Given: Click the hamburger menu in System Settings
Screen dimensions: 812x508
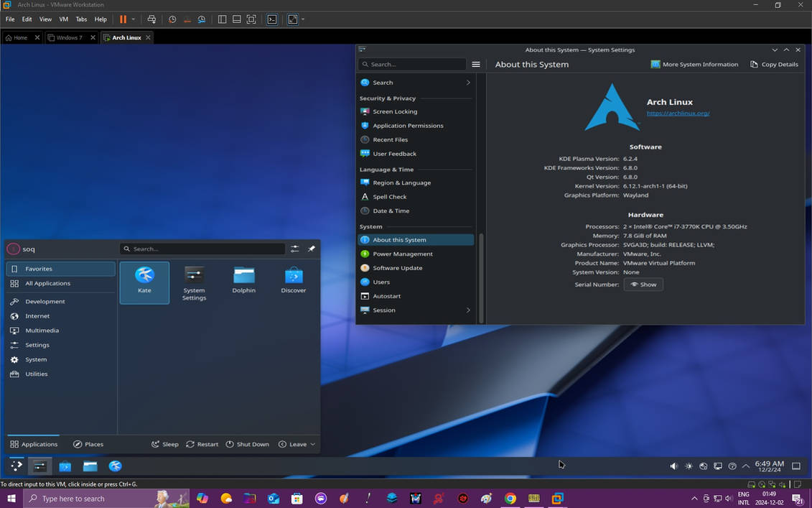Looking at the screenshot, I should (476, 64).
